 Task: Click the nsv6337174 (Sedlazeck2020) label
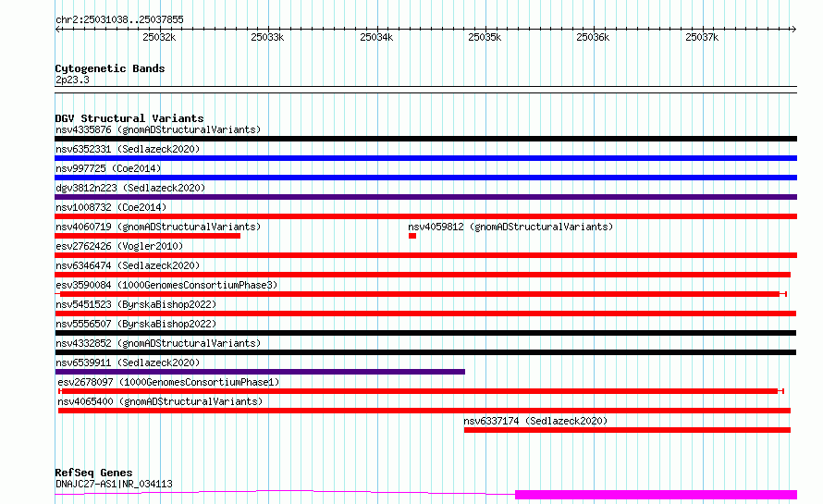coord(535,421)
